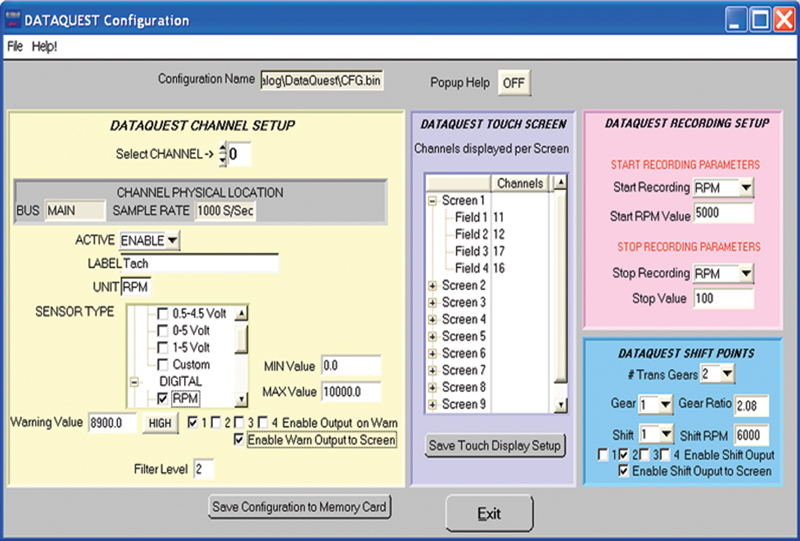Click the Warning Value field

(112, 423)
